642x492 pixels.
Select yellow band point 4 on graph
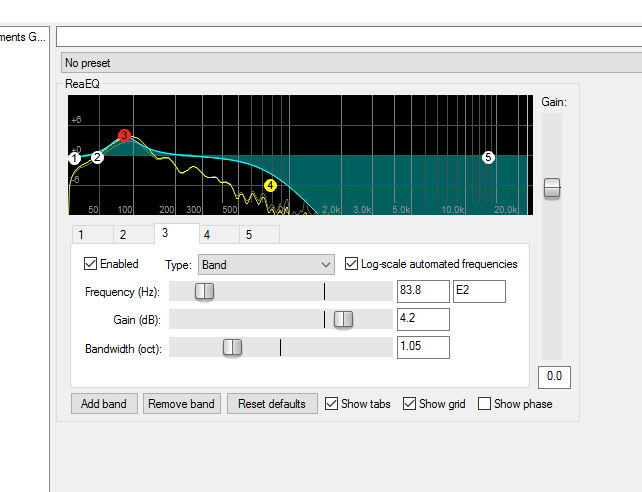pyautogui.click(x=270, y=185)
